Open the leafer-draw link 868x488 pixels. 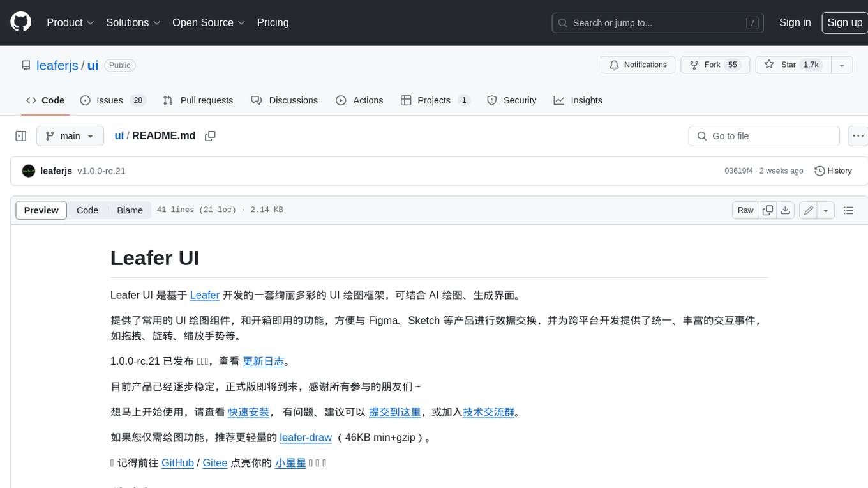coord(306,438)
